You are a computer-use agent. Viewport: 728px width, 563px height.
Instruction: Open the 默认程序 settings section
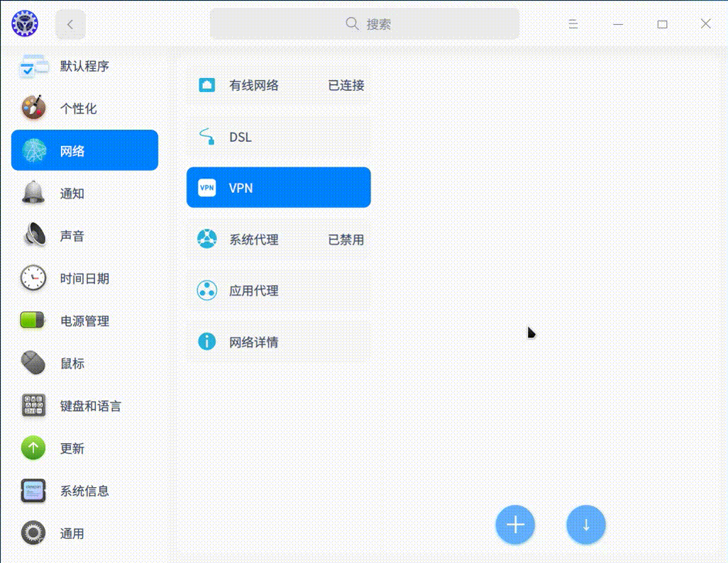pos(84,66)
